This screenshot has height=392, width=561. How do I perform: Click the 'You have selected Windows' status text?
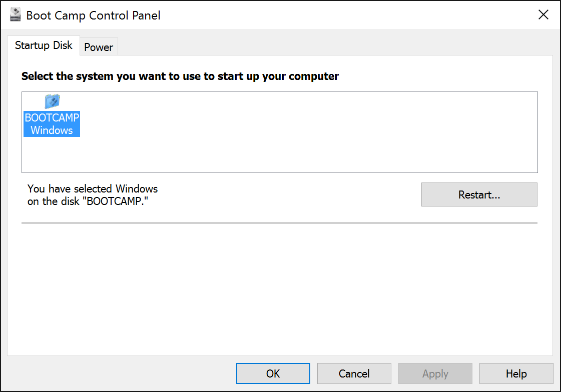[x=93, y=188]
